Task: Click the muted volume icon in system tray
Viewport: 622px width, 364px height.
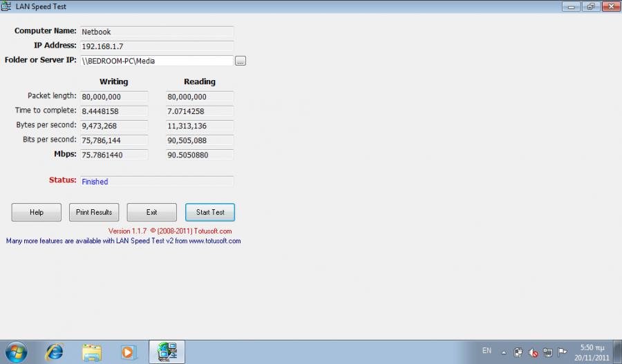Action: click(x=534, y=352)
